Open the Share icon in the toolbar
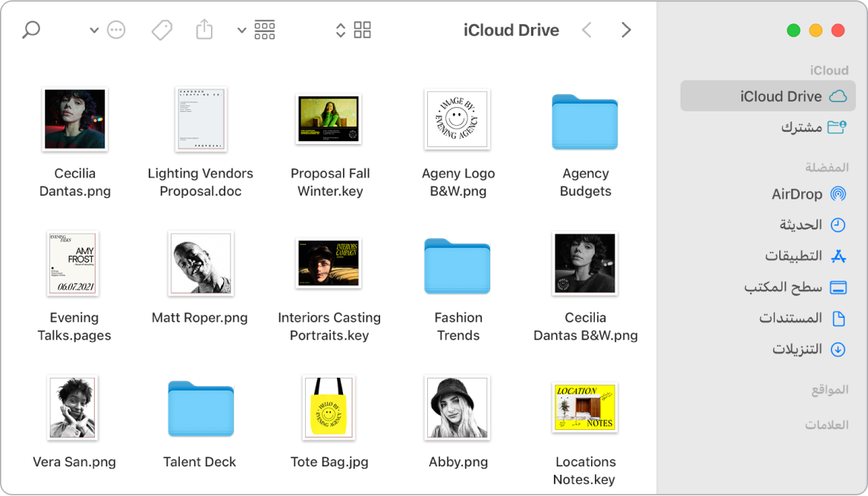868x496 pixels. [x=203, y=29]
